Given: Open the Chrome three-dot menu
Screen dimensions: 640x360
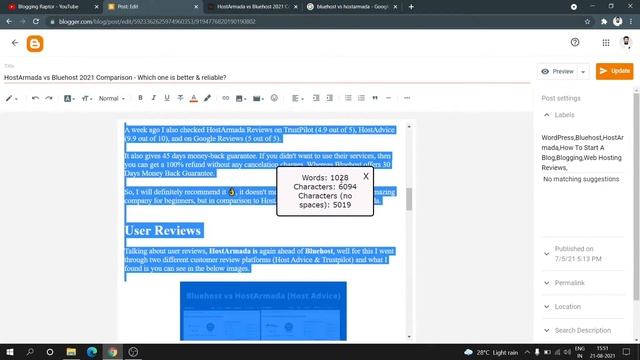Looking at the screenshot, I should pyautogui.click(x=631, y=22).
